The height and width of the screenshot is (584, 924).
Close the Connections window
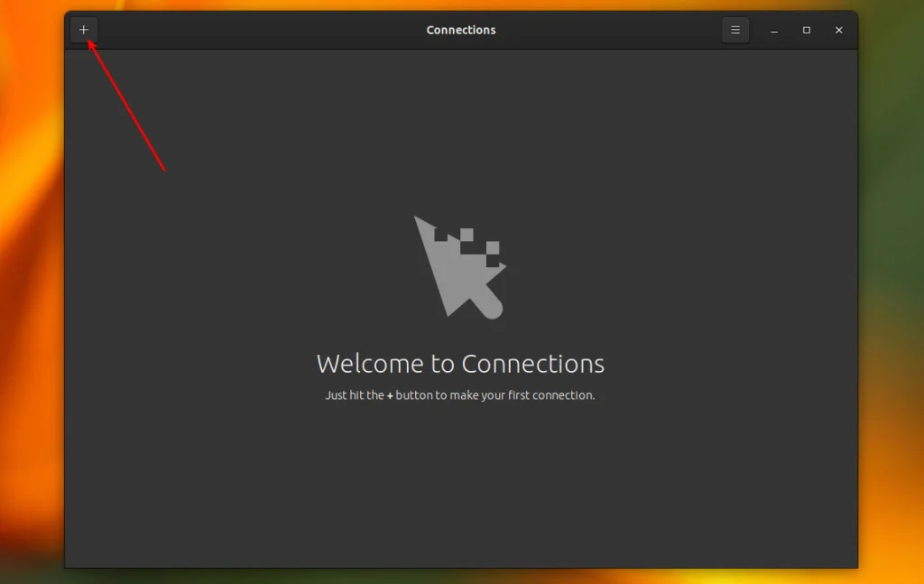click(x=838, y=30)
